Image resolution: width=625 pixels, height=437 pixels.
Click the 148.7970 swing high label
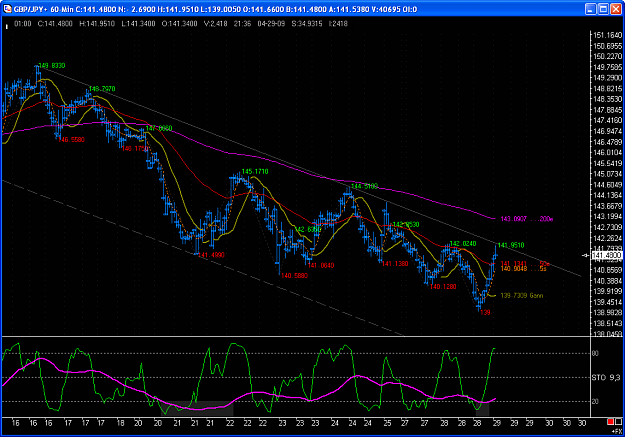pyautogui.click(x=102, y=89)
